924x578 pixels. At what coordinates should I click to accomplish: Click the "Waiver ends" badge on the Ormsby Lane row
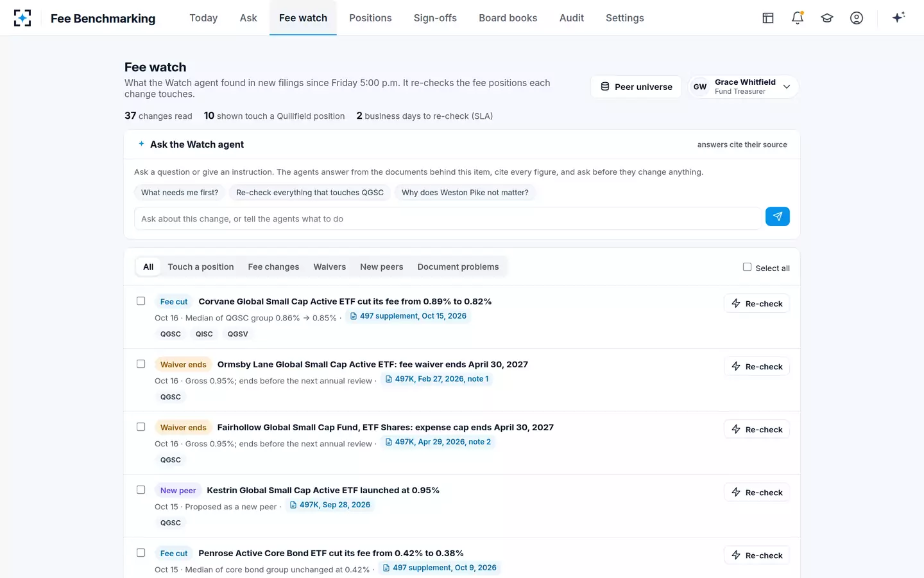[184, 365]
